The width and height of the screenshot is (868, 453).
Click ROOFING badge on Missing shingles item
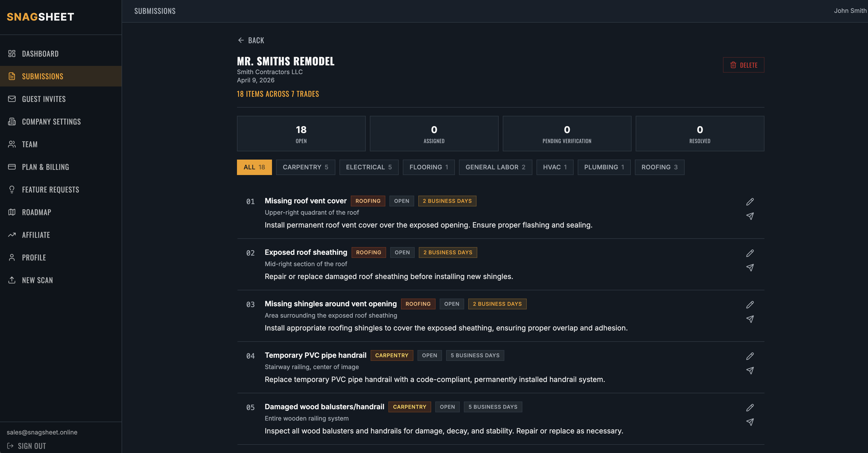418,304
